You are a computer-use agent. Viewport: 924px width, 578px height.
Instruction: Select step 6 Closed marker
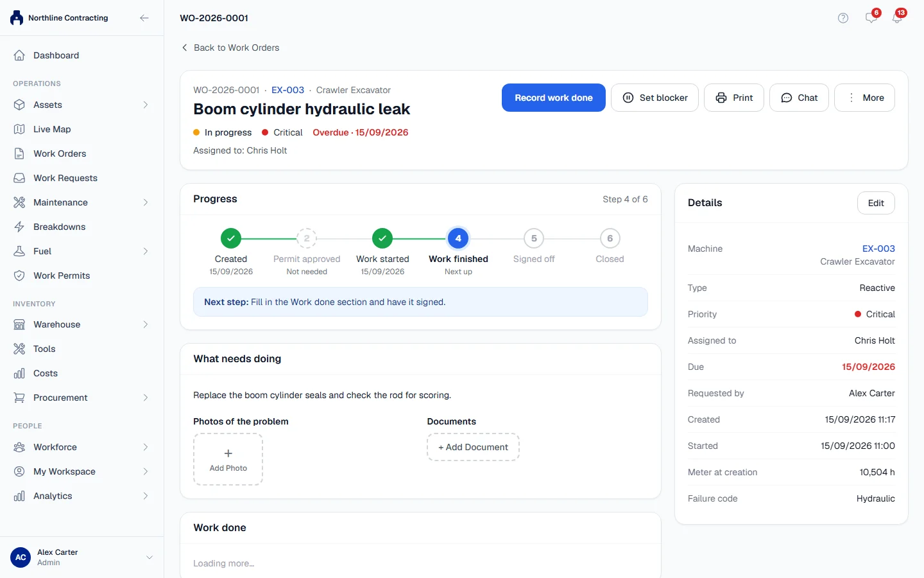(610, 238)
